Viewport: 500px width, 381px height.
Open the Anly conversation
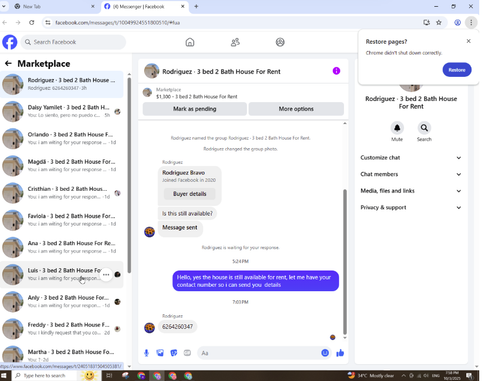point(62,302)
